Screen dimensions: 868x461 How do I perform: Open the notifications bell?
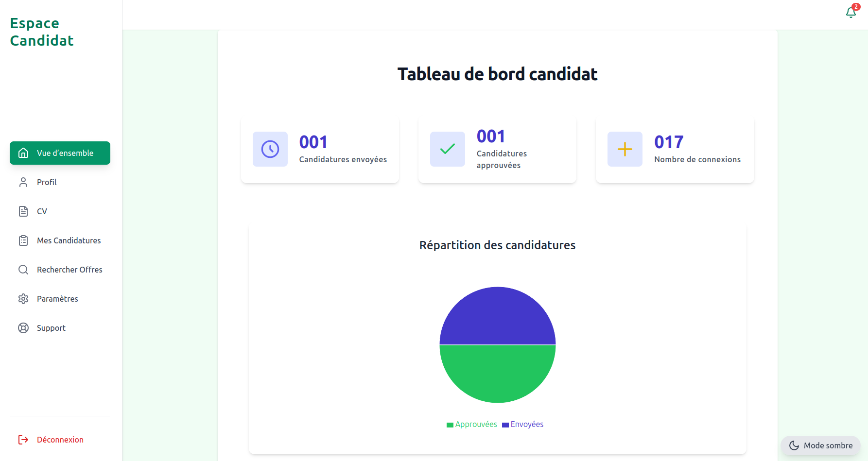point(851,12)
